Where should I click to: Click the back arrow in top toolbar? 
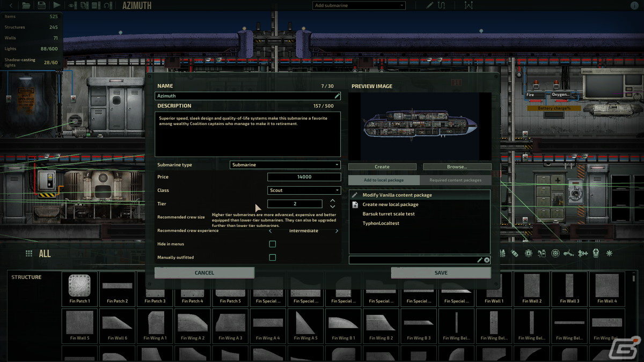(x=11, y=5)
